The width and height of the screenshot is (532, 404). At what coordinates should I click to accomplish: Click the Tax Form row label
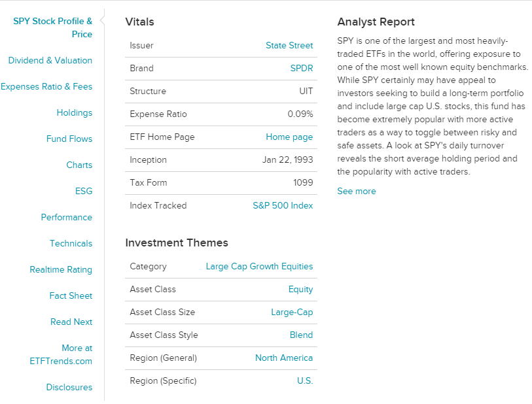click(149, 182)
